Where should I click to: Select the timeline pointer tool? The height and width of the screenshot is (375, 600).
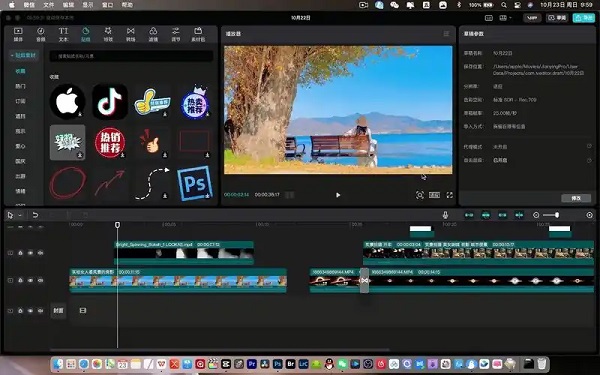(x=10, y=215)
